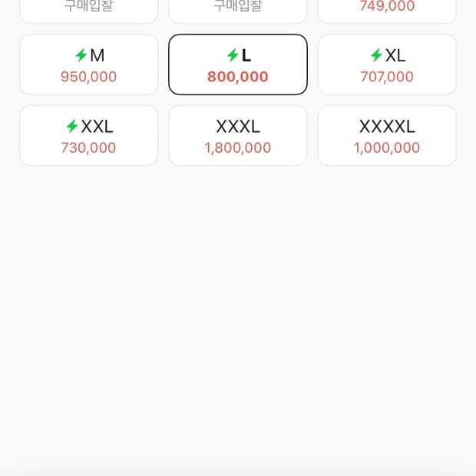Click the 950,000 price text
This screenshot has width=476, height=476.
(x=89, y=77)
